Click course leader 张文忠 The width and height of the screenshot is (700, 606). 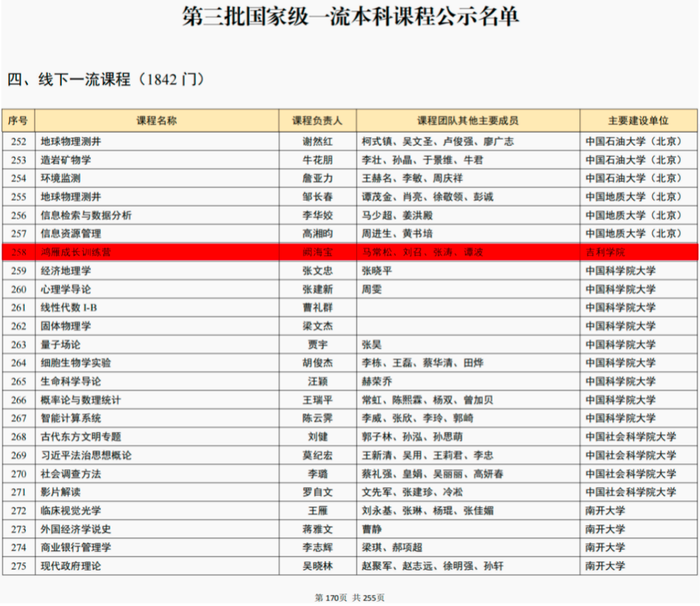(317, 271)
